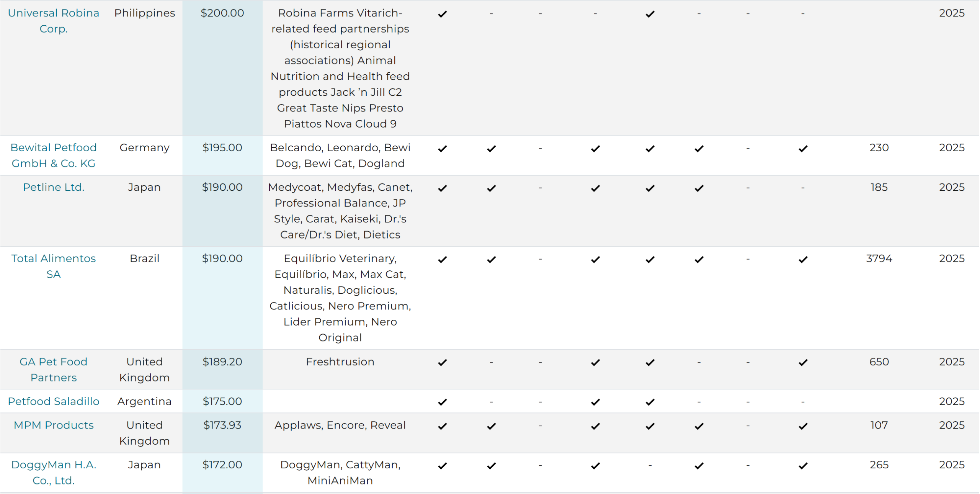
Task: Click the last checkmark in GA Pet Food row
Action: tap(803, 363)
